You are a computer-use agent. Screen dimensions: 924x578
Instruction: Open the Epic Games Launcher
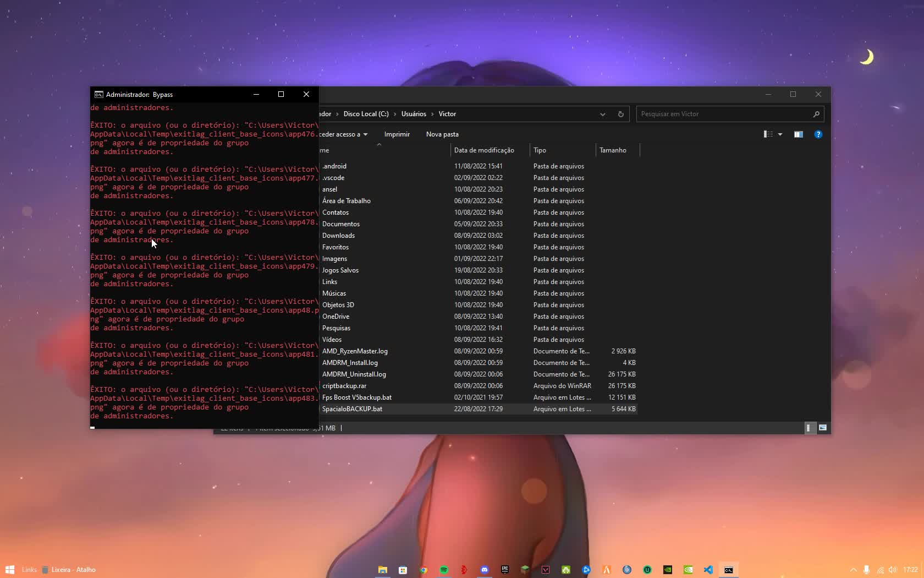click(x=504, y=570)
